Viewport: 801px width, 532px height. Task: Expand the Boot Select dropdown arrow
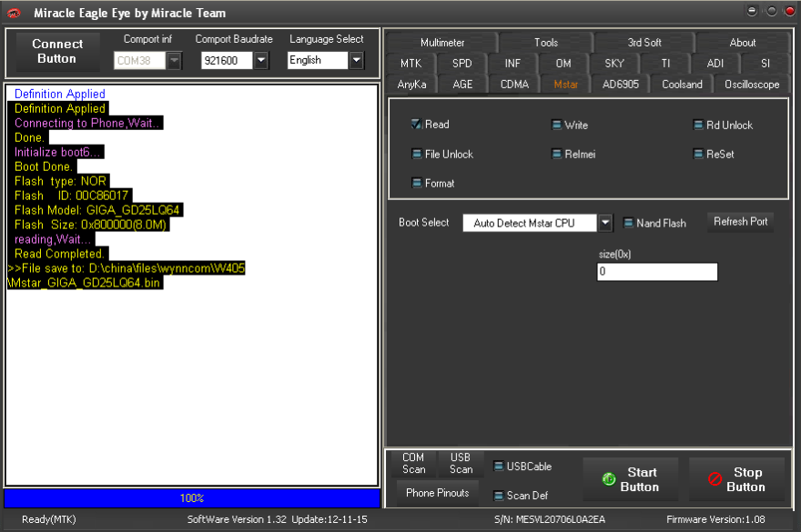[605, 223]
